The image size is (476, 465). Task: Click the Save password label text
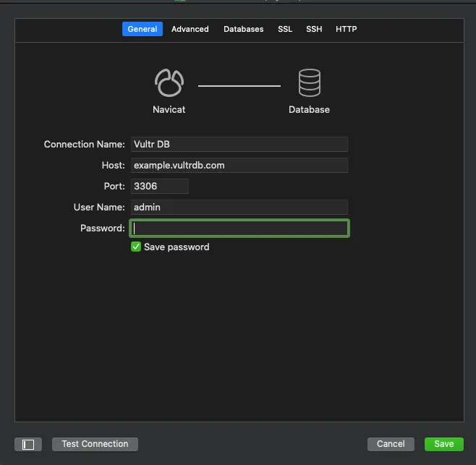[177, 247]
